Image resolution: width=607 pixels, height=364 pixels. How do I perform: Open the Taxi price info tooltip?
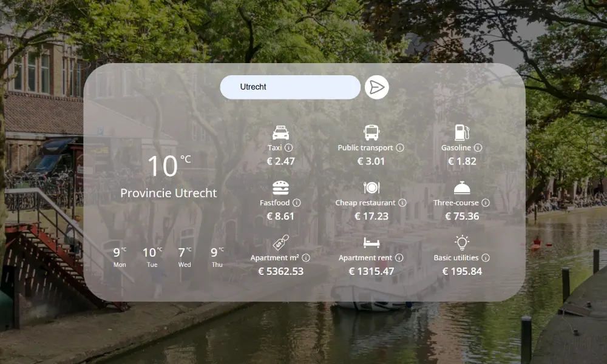coord(290,147)
